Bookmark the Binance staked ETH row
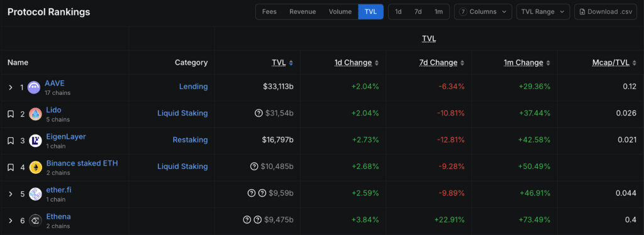 click(11, 167)
